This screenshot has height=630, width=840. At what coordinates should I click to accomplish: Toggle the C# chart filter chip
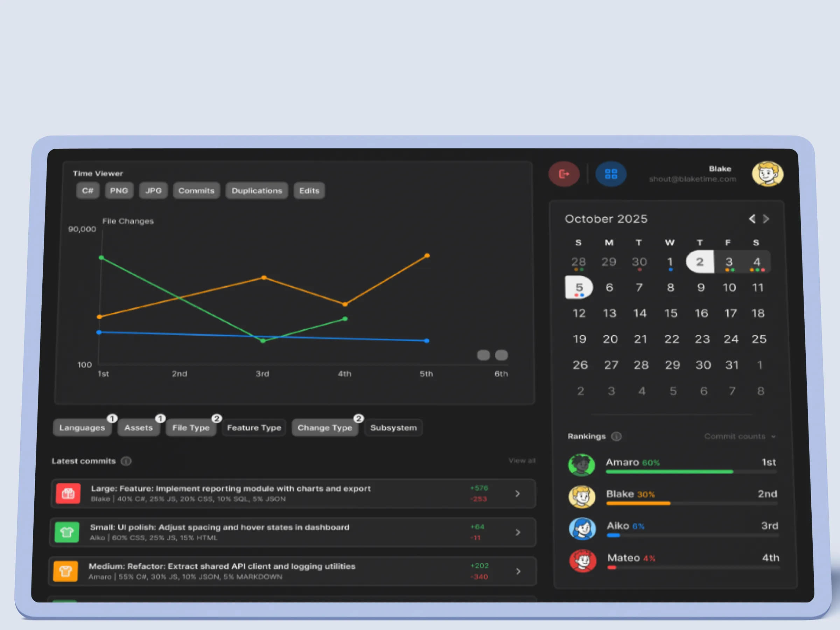pyautogui.click(x=88, y=191)
